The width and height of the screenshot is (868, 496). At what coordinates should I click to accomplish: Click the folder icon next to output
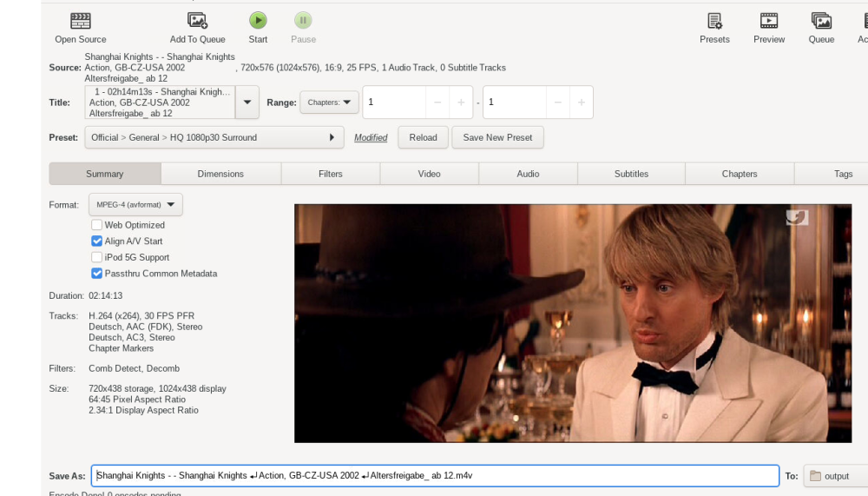coord(815,476)
